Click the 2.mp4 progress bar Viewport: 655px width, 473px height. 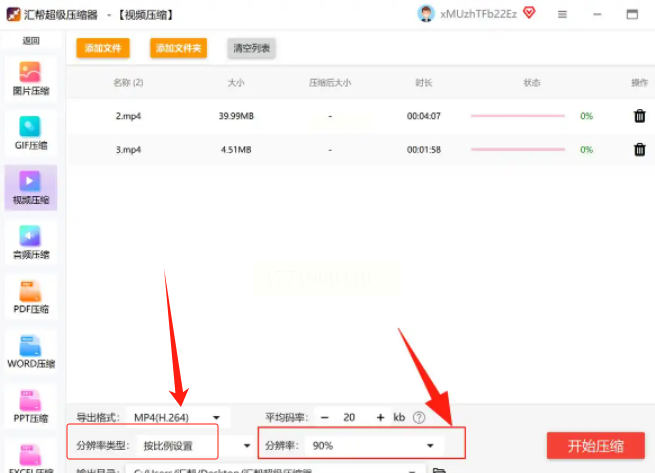coord(518,116)
